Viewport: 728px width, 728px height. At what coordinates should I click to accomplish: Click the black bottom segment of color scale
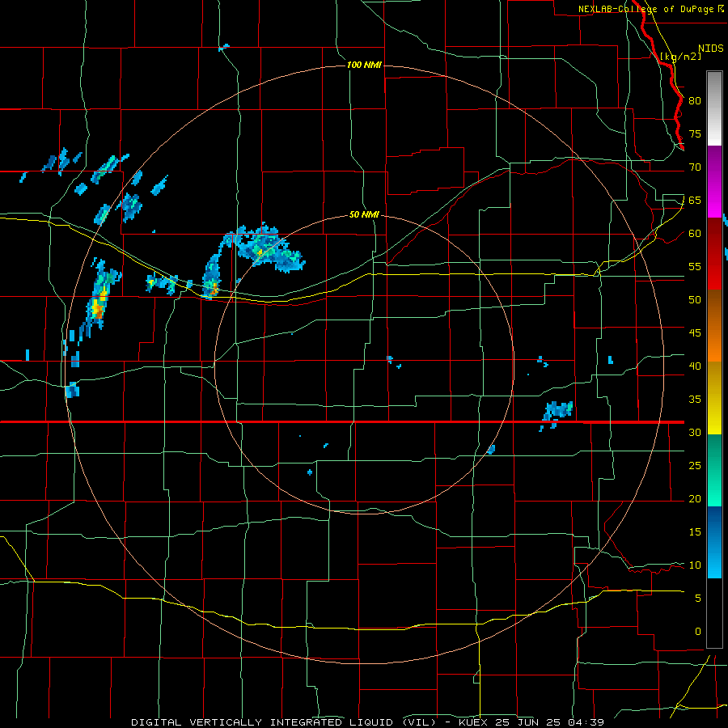pyautogui.click(x=714, y=613)
